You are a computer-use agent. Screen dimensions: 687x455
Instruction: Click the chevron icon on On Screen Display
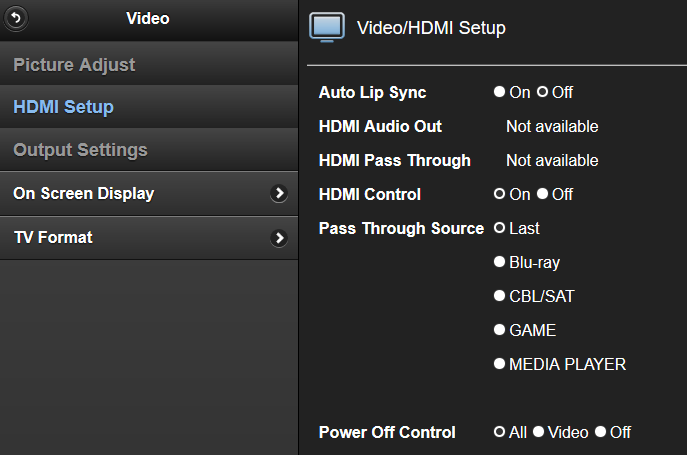(279, 193)
